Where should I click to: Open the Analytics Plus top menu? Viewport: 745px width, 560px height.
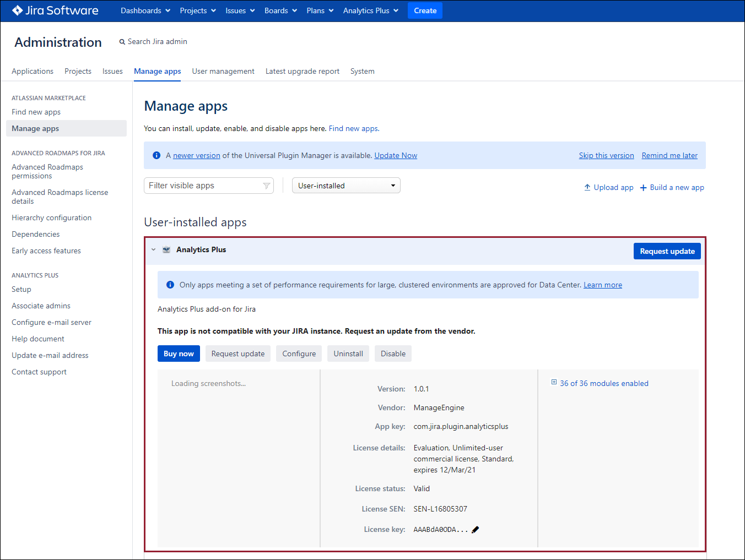[x=370, y=10]
